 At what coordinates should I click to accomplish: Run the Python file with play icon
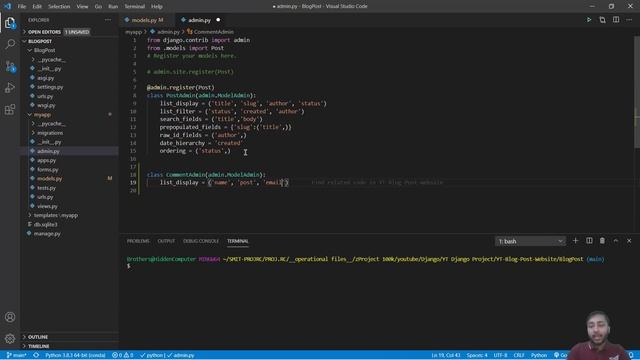[589, 20]
